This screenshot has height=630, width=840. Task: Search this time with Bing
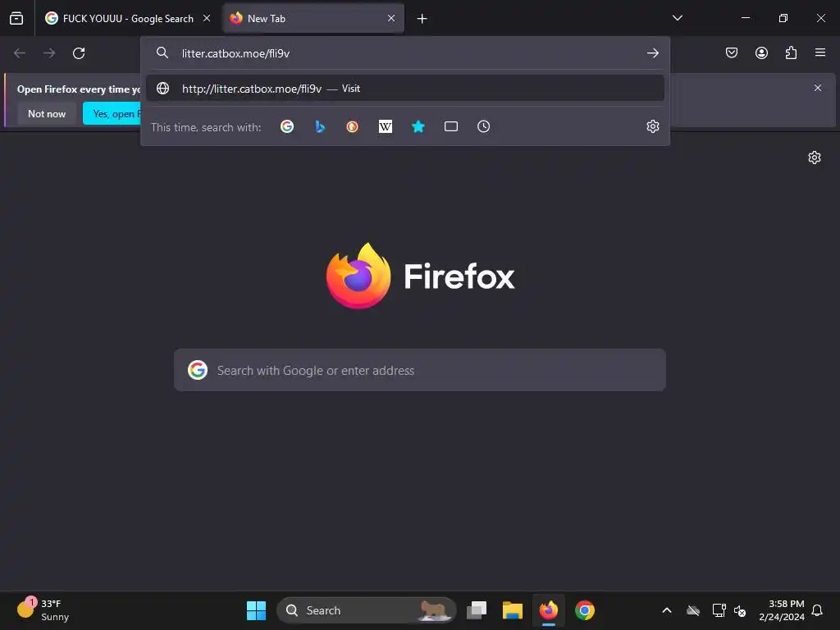pos(320,126)
